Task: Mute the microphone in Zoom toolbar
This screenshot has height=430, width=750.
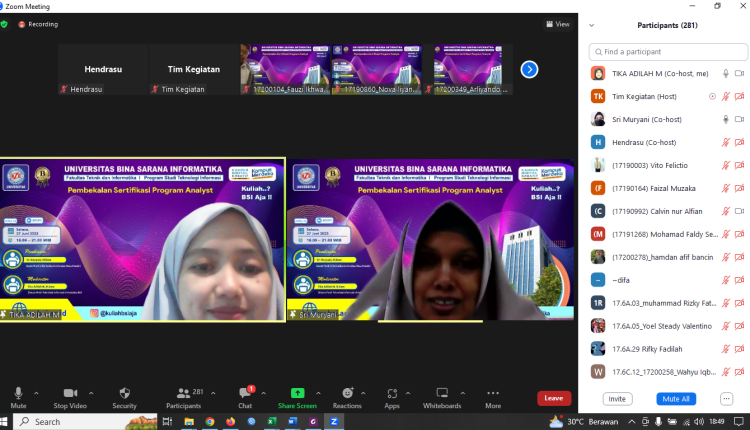Action: click(18, 398)
